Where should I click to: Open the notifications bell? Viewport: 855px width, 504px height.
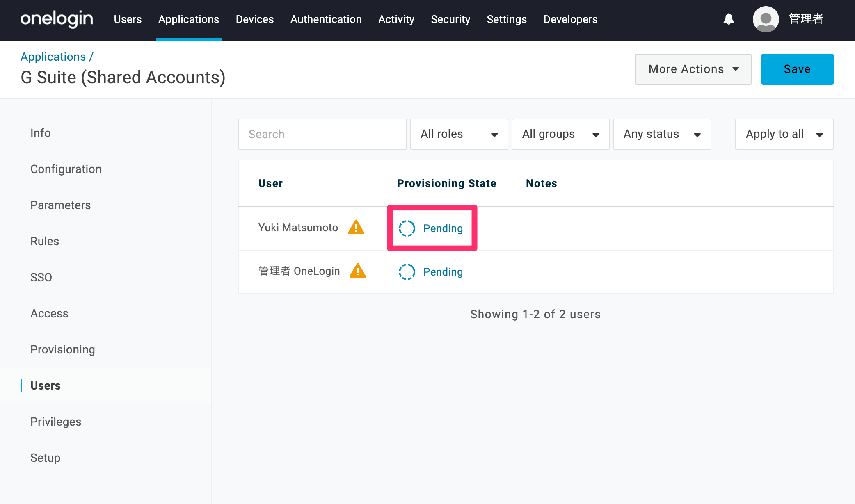point(729,19)
